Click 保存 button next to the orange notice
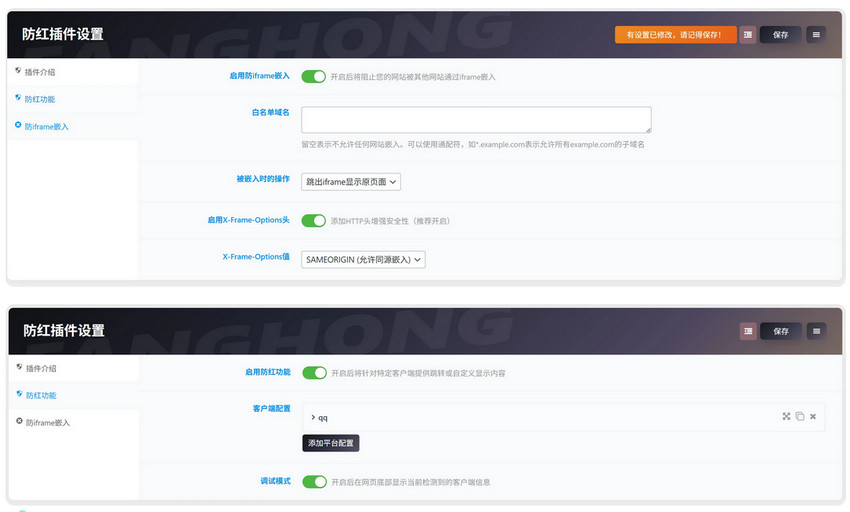Screen dimensions: 850x512 click(780, 35)
